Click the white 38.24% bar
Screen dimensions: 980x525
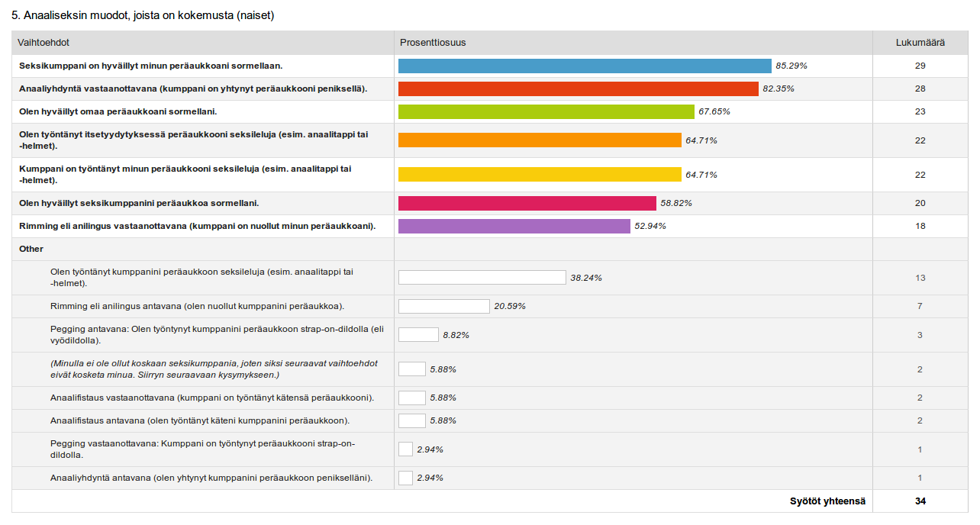482,278
